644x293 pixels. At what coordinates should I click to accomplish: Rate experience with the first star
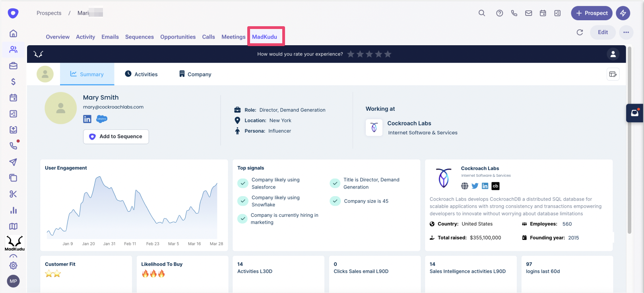pos(351,54)
